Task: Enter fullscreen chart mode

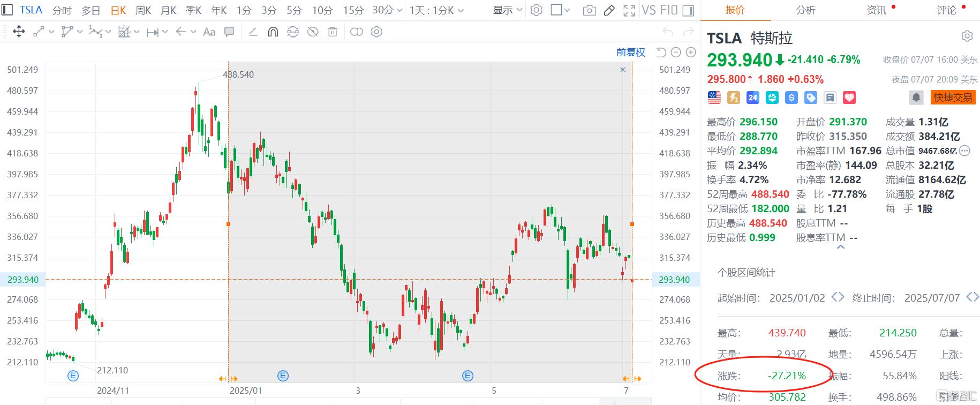Action: [630, 10]
